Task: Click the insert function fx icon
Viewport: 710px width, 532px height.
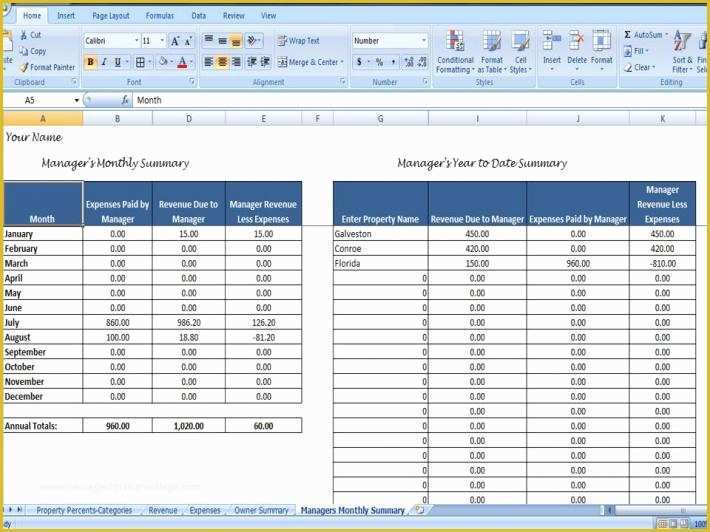Action: 125,100
